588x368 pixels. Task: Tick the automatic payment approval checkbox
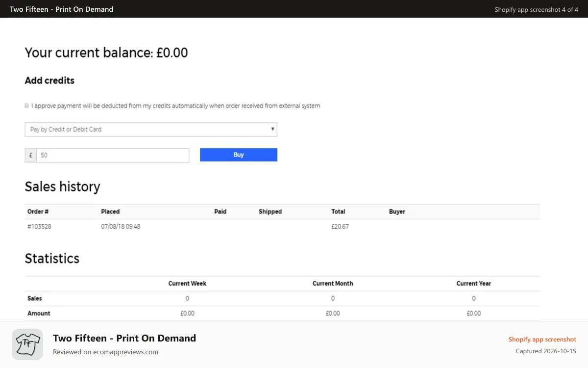26,105
